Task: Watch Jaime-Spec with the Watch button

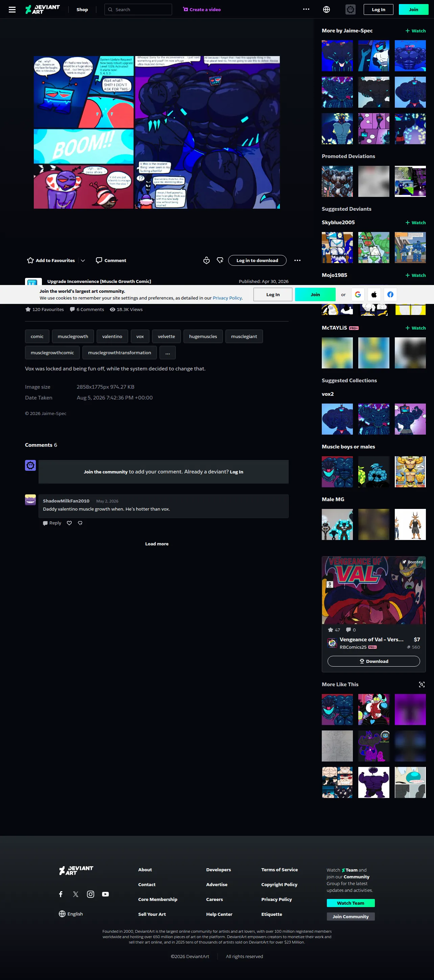Action: pyautogui.click(x=416, y=31)
